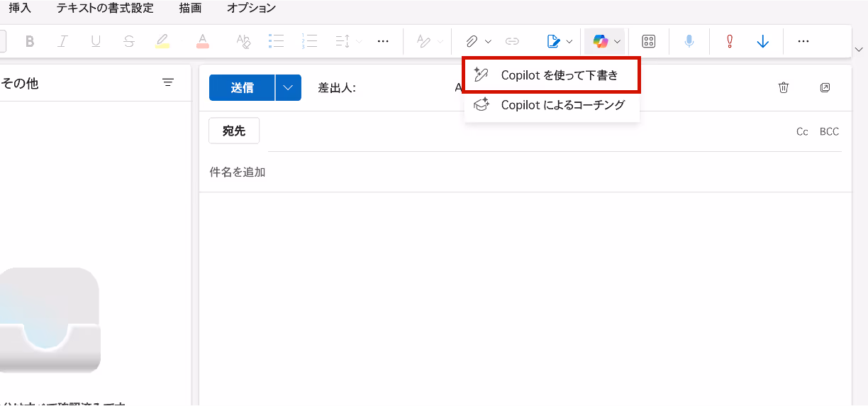Mark message as high importance
The width and height of the screenshot is (868, 406).
tap(730, 42)
